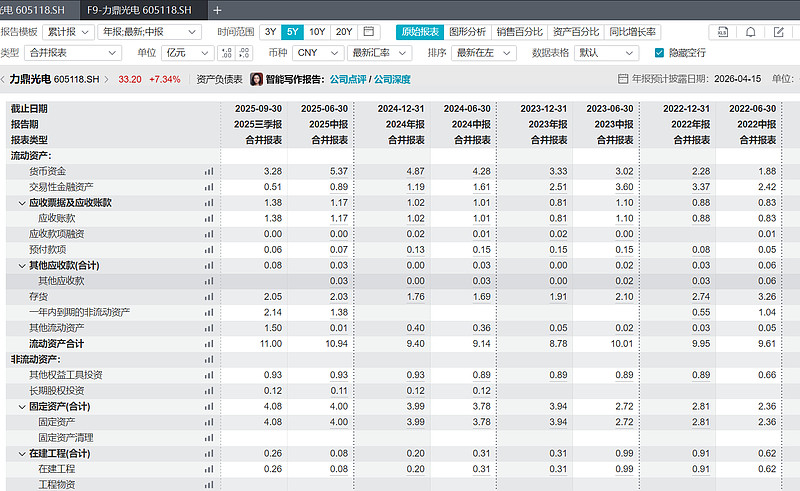The width and height of the screenshot is (800, 491).
Task: Open chart icon for 货币资金 row
Action: tap(209, 172)
